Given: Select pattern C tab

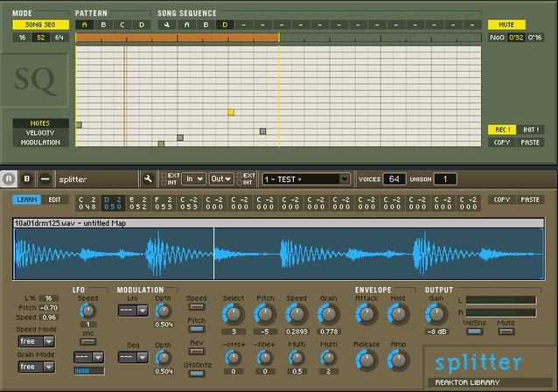Looking at the screenshot, I should (122, 24).
